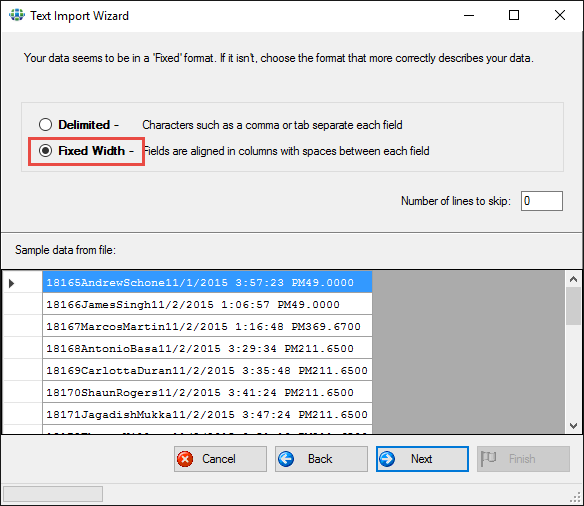This screenshot has width=584, height=506.
Task: Click the current row arrow indicator
Action: coord(12,283)
